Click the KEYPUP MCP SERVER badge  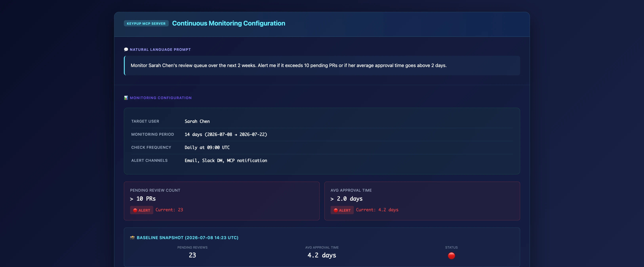tap(146, 24)
